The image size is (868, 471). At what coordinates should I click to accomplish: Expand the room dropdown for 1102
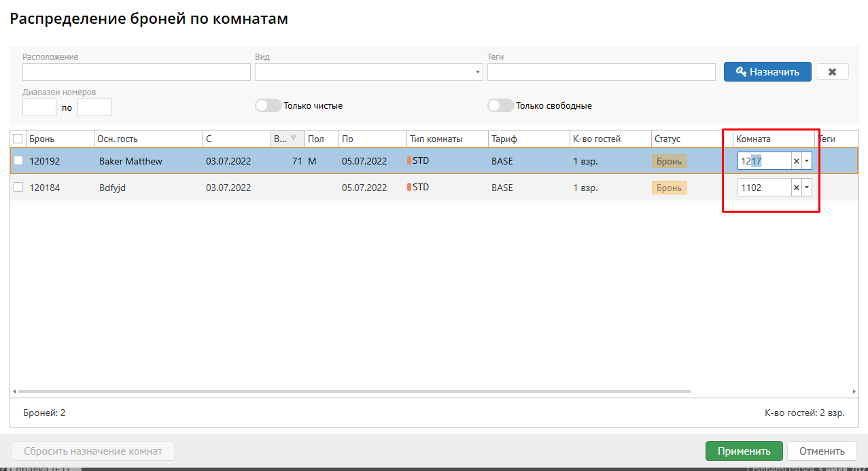click(807, 188)
